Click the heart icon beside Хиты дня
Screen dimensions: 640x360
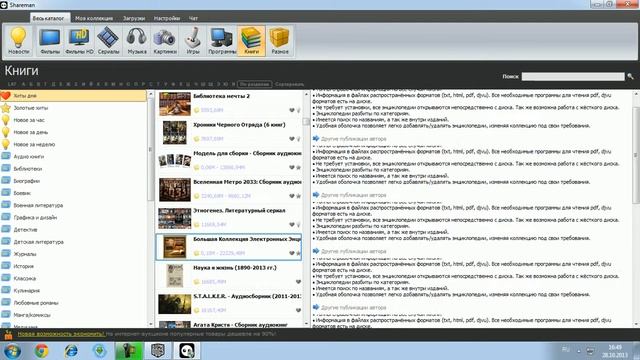[x=6, y=96]
